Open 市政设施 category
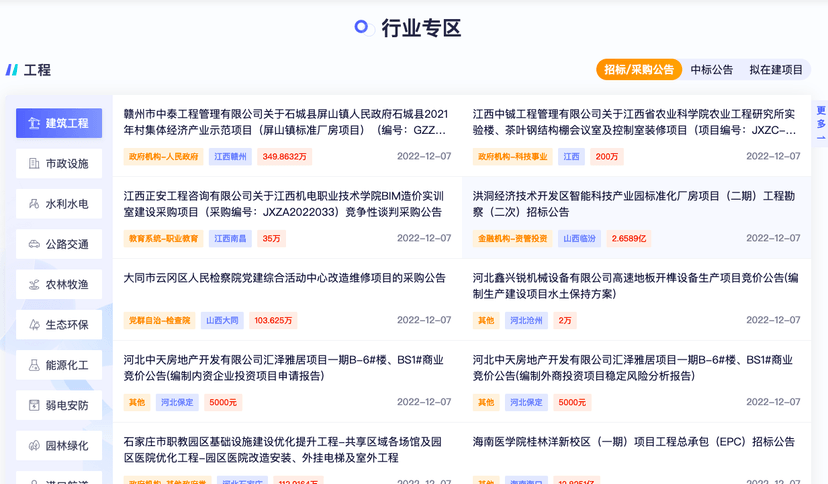The height and width of the screenshot is (484, 828). (59, 164)
